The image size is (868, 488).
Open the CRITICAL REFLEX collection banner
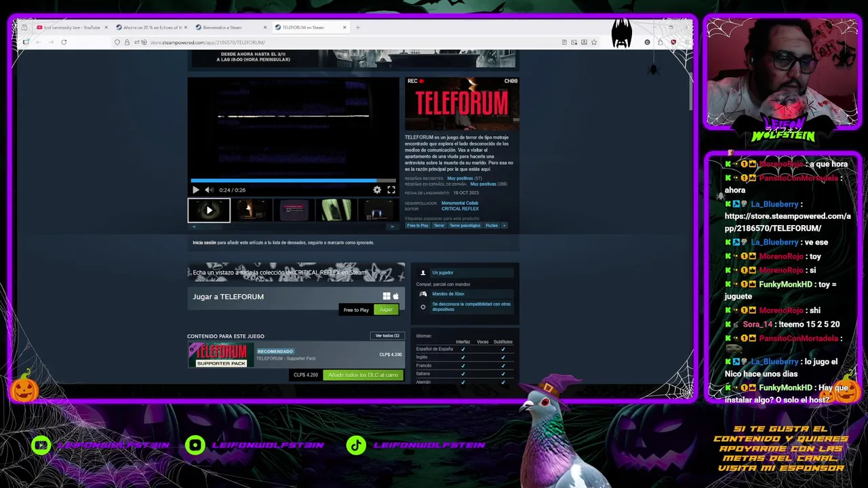296,272
